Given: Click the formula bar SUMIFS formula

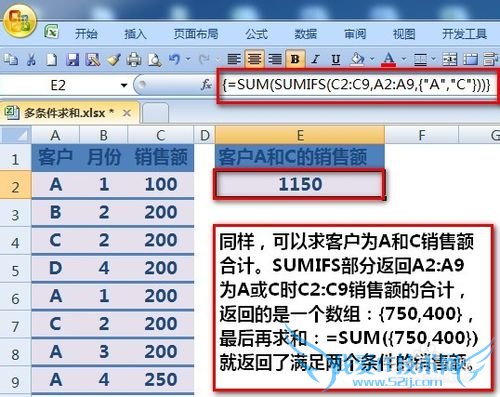Looking at the screenshot, I should coord(356,85).
